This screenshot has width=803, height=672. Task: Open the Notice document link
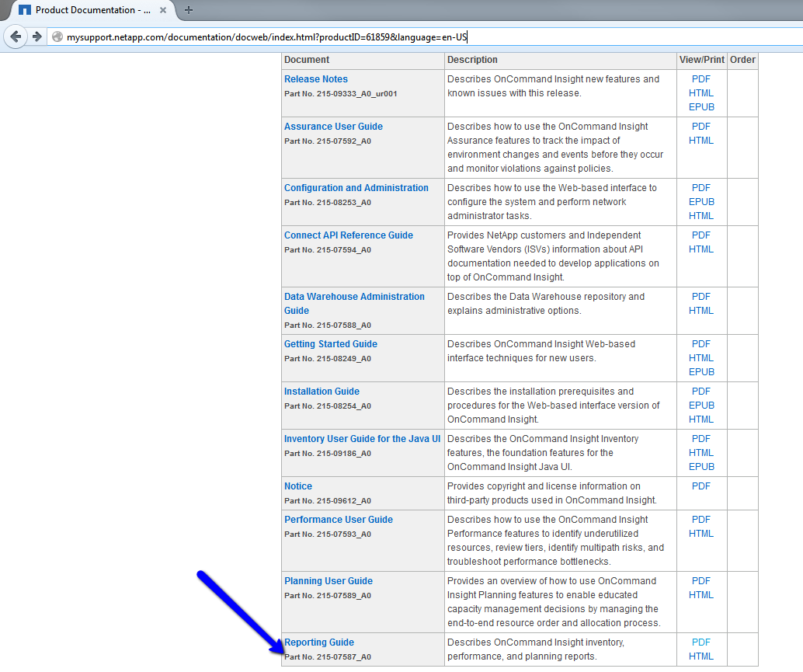298,486
